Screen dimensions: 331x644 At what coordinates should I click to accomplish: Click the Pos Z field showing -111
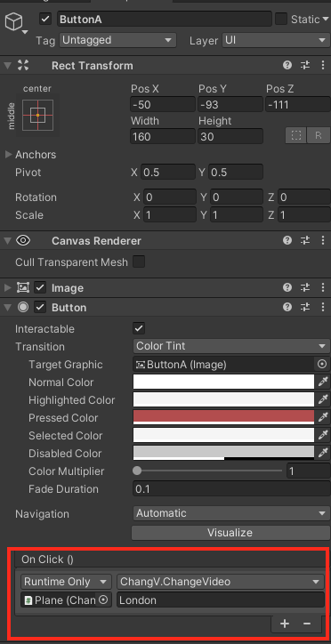coord(298,105)
